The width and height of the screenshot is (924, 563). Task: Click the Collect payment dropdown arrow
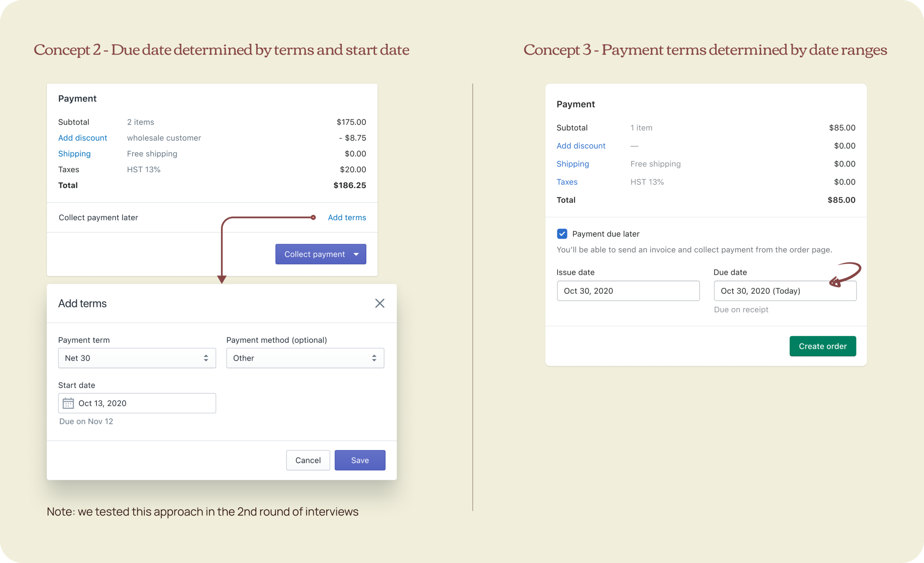pyautogui.click(x=356, y=254)
